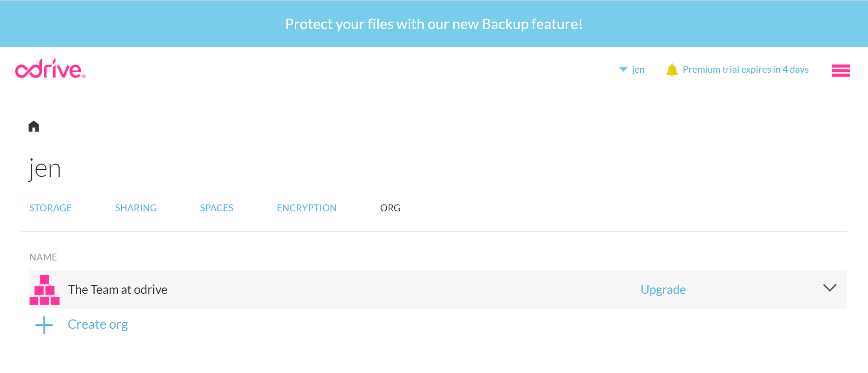
Task: Click the Backup feature banner
Action: pyautogui.click(x=434, y=24)
